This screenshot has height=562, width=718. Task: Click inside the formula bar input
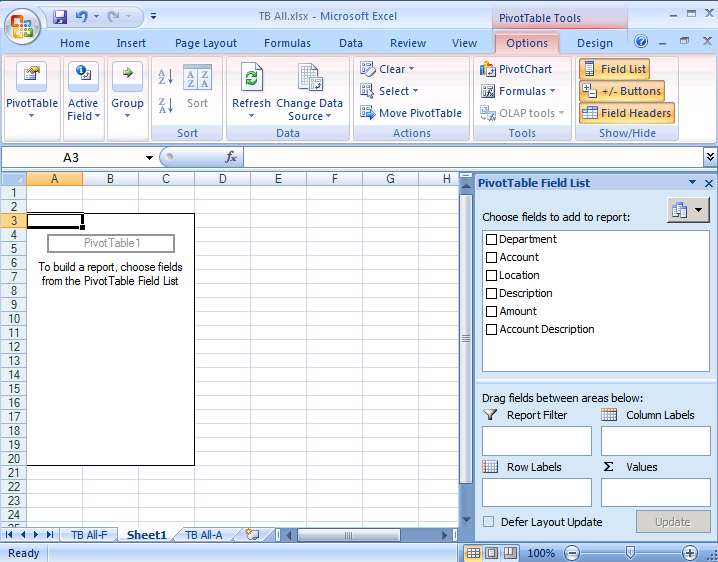[473, 157]
